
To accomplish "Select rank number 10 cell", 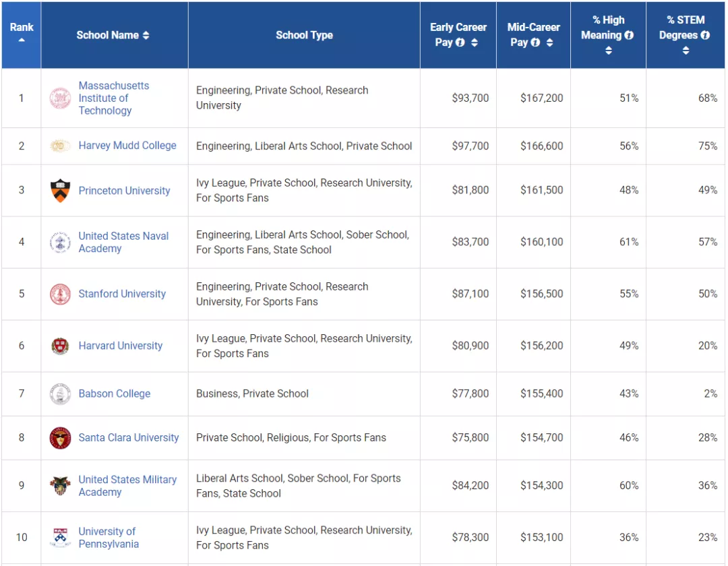I will point(22,537).
